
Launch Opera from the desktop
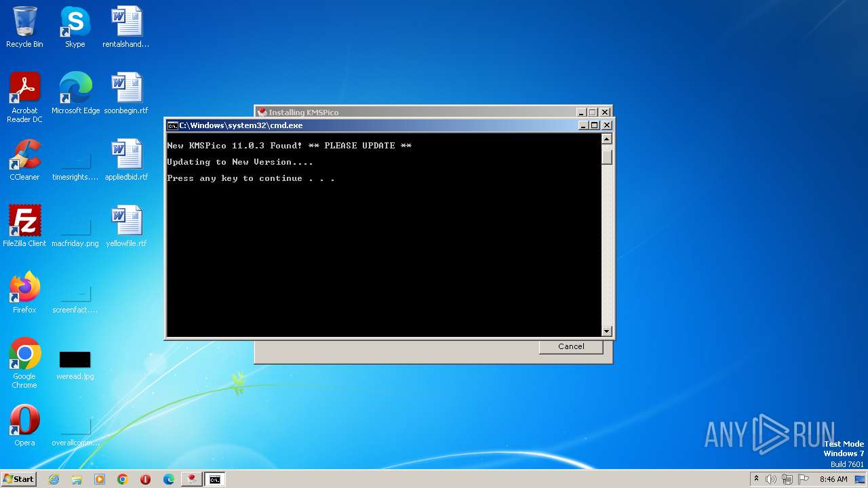tap(24, 426)
